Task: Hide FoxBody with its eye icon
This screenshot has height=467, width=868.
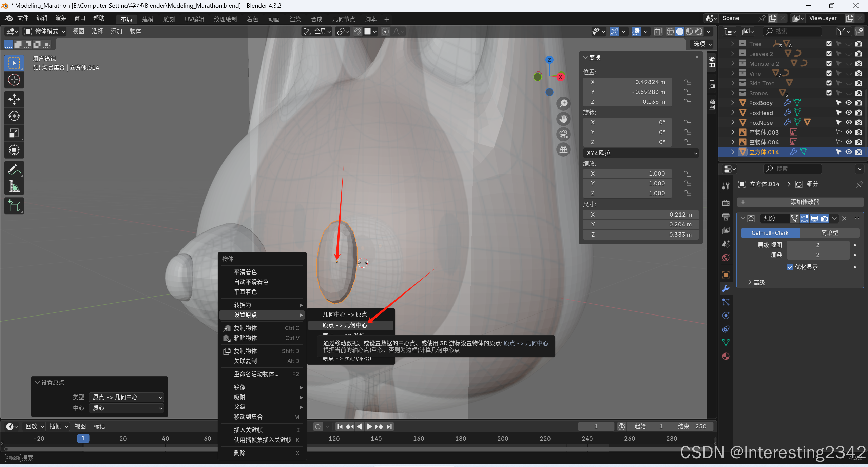Action: [x=849, y=103]
